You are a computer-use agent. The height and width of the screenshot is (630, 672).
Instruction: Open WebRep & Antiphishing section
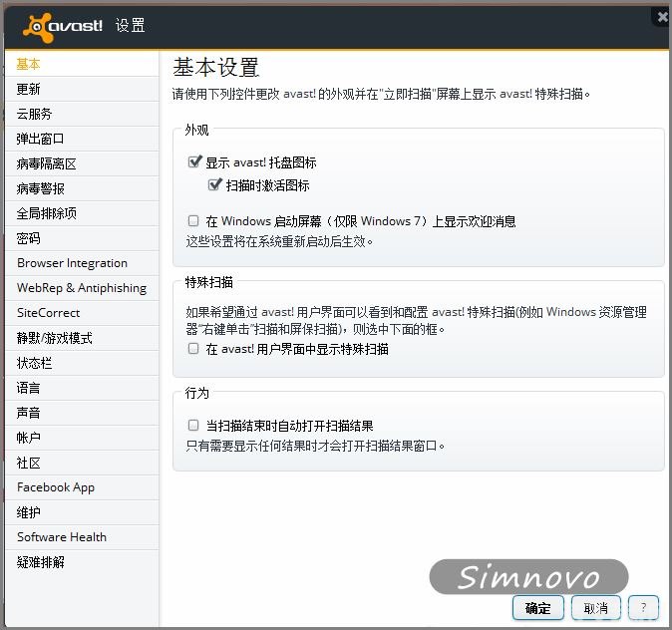pyautogui.click(x=82, y=288)
